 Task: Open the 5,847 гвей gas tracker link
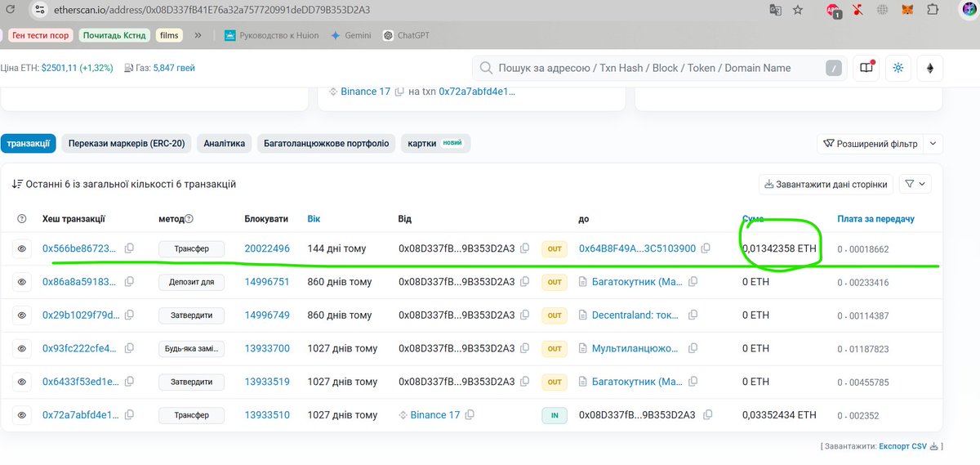click(x=173, y=68)
